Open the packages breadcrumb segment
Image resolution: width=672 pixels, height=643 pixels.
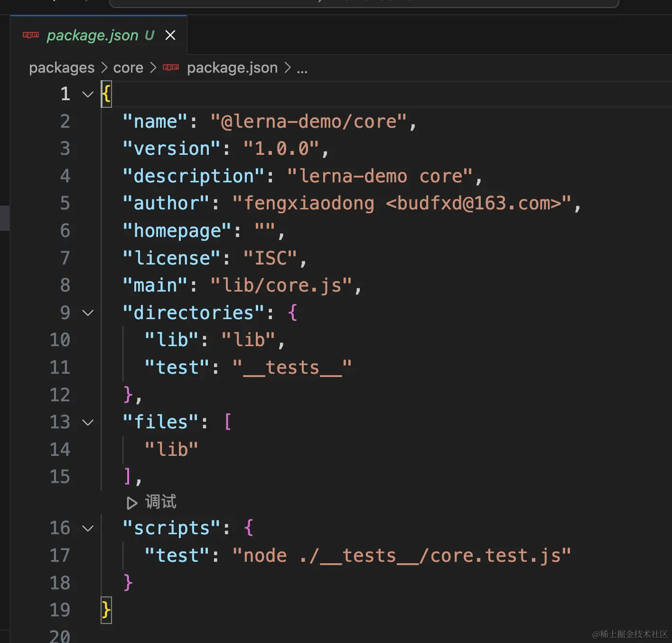click(62, 68)
